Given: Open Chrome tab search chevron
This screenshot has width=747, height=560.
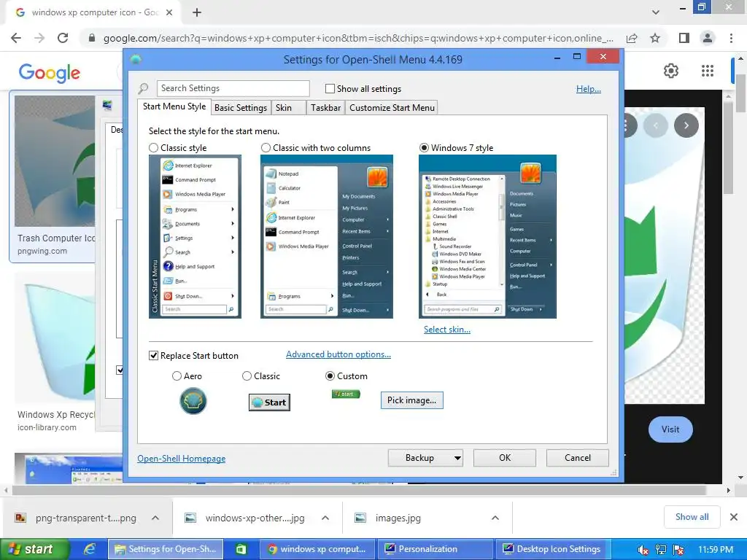Looking at the screenshot, I should point(656,12).
